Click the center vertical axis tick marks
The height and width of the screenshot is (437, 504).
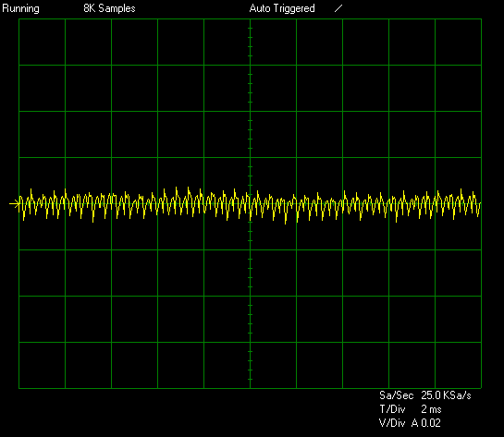click(250, 203)
